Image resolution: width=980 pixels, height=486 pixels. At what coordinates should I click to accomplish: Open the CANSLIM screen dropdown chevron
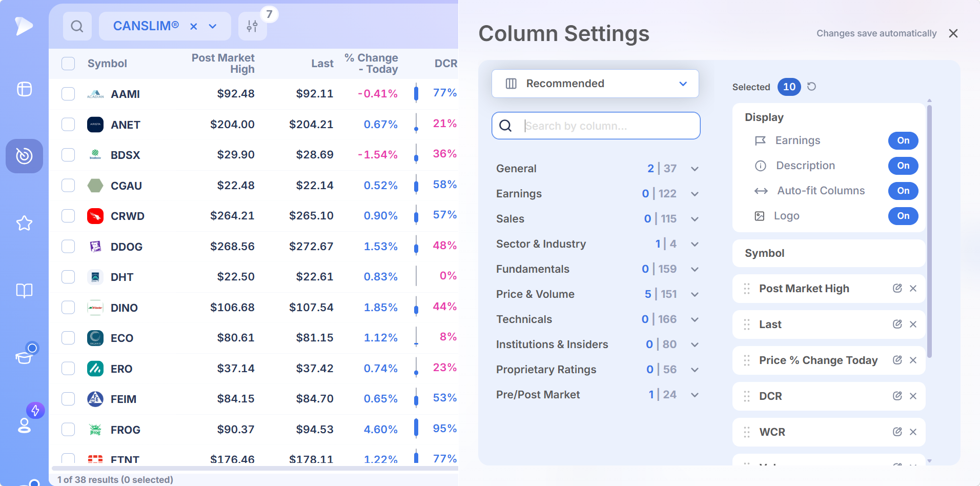click(213, 27)
